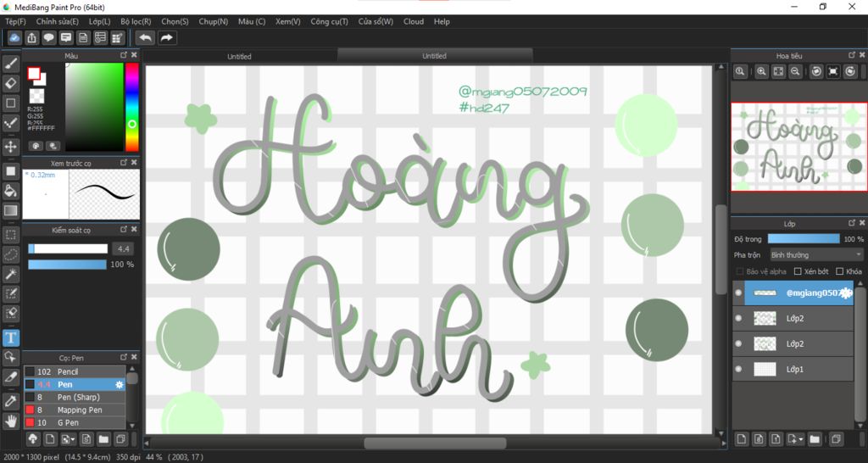The width and height of the screenshot is (868, 463).
Task: Select the Magic Wand tool
Action: coord(10,274)
